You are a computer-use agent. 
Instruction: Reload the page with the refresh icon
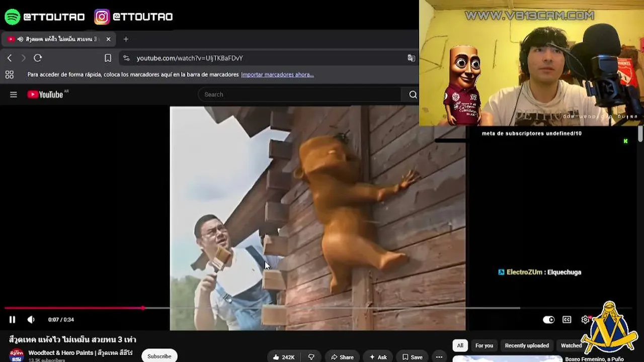click(x=38, y=58)
